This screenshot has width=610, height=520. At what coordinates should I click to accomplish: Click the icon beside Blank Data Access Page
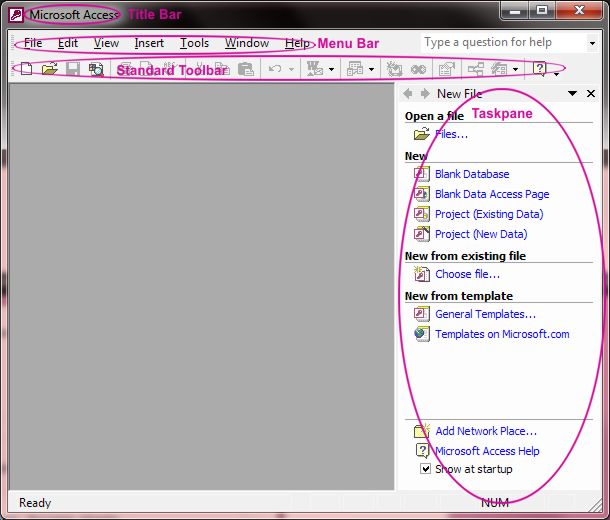(x=422, y=194)
